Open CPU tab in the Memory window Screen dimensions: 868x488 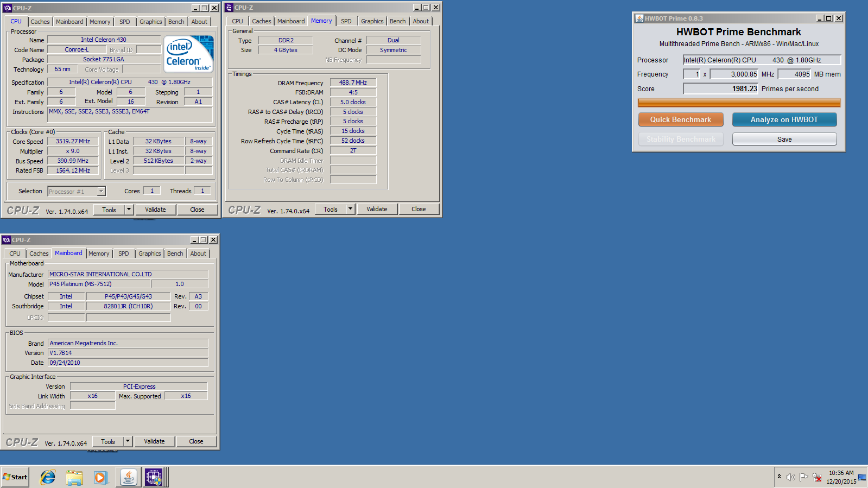pos(238,21)
